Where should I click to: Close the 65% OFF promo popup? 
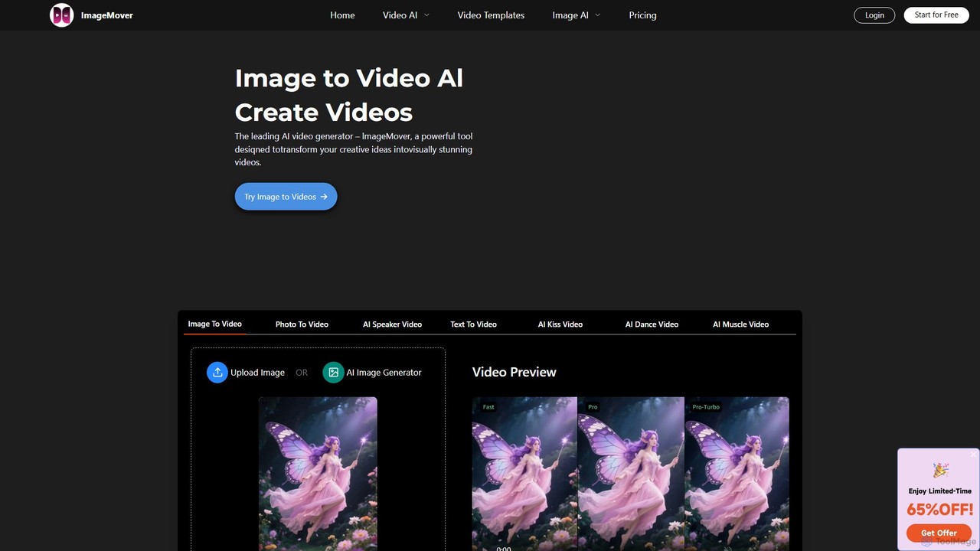coord(973,455)
